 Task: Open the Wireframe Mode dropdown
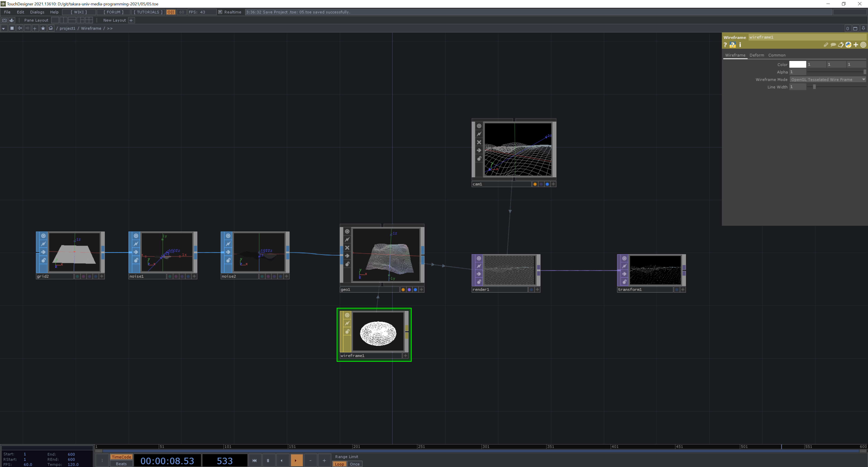tap(828, 80)
